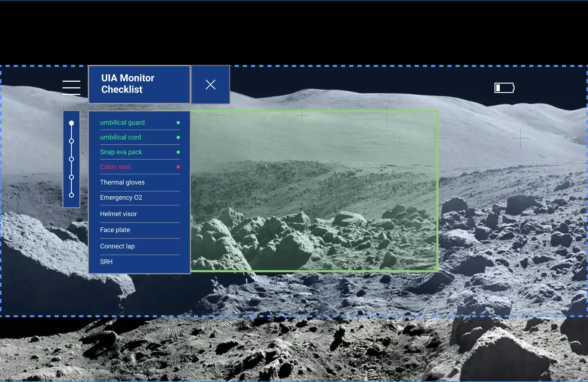The height and width of the screenshot is (382, 588).
Task: Click the bottom step circle of progress tracker
Action: click(71, 195)
